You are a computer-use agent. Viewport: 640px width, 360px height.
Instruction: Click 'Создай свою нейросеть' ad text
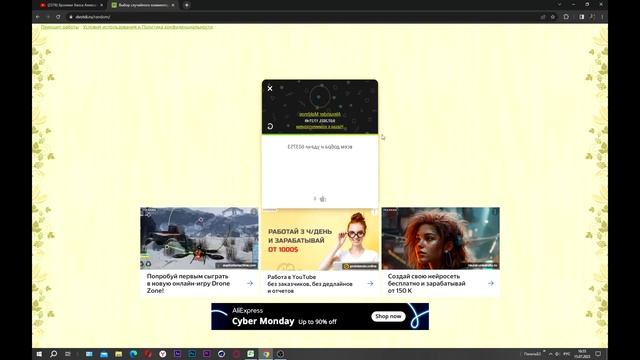click(426, 283)
